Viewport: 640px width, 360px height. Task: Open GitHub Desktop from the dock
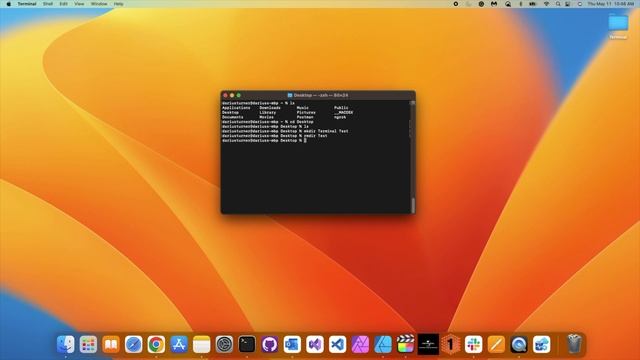(x=269, y=344)
